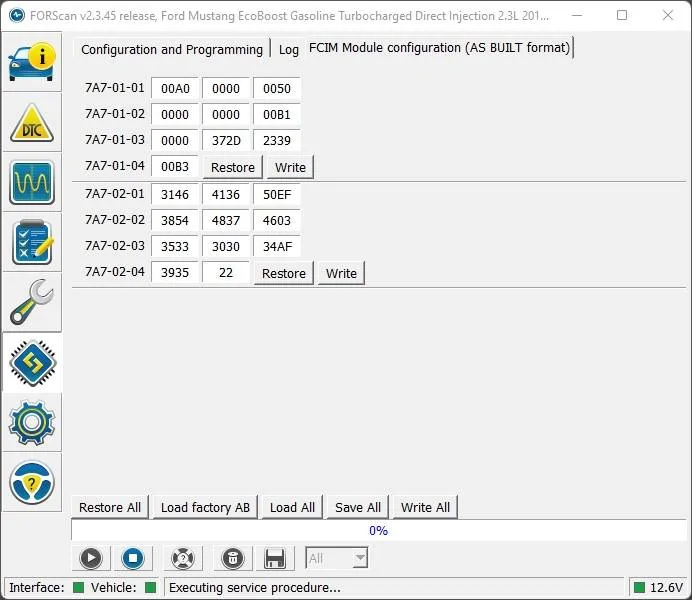Maximize the FORScan window
Image resolution: width=692 pixels, height=600 pixels.
(622, 15)
